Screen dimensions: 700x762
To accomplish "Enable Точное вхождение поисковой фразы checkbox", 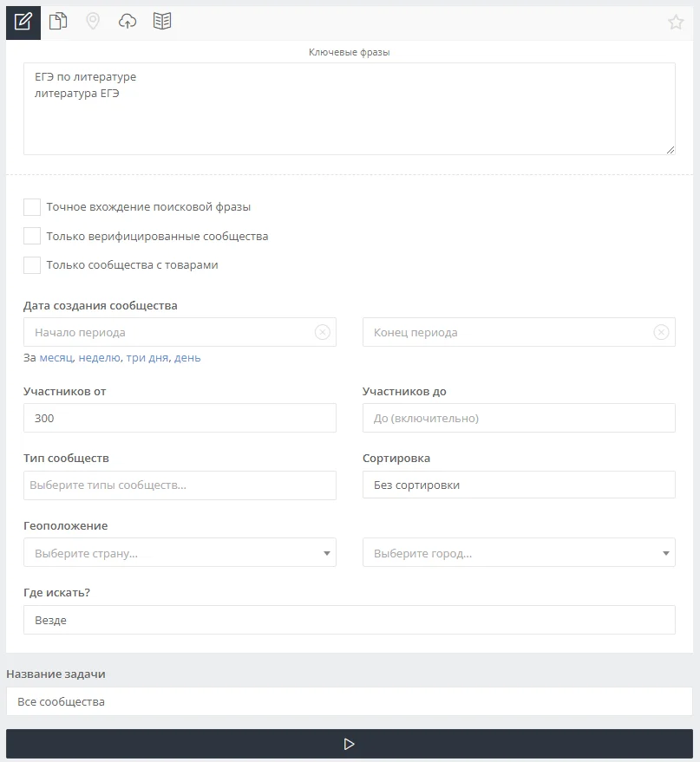I will point(32,207).
